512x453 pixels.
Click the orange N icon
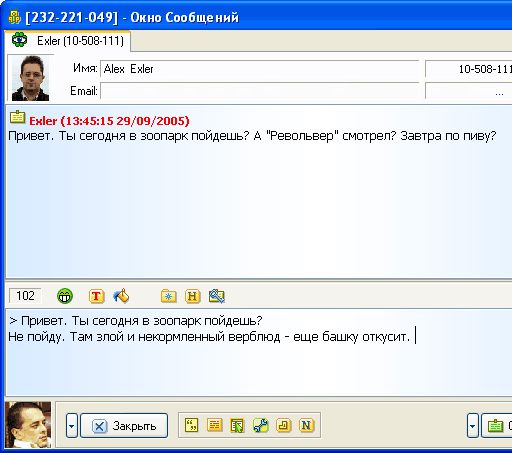[x=306, y=425]
